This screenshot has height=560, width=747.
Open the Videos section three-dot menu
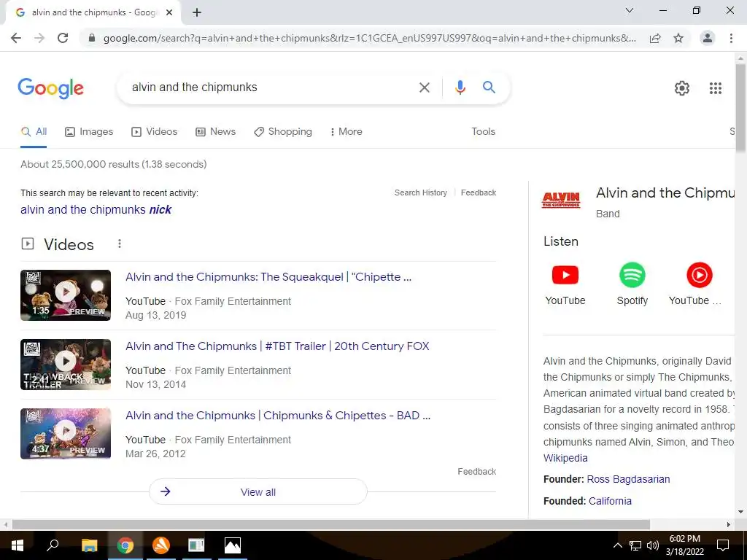tap(120, 244)
